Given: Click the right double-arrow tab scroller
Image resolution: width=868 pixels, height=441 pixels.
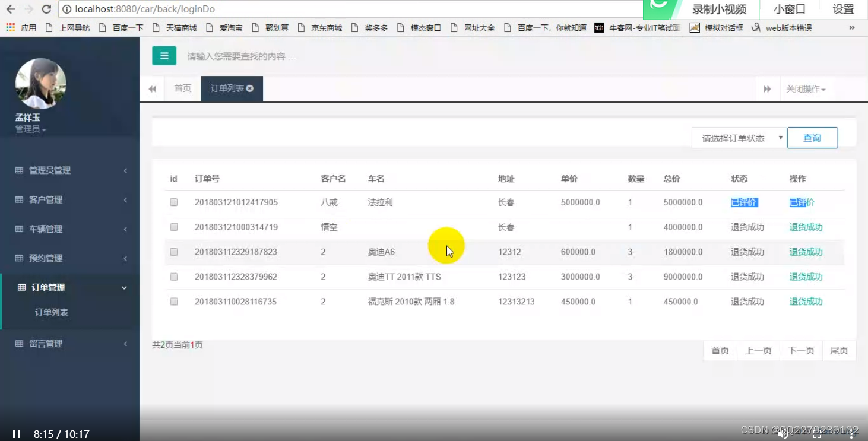Looking at the screenshot, I should click(767, 88).
